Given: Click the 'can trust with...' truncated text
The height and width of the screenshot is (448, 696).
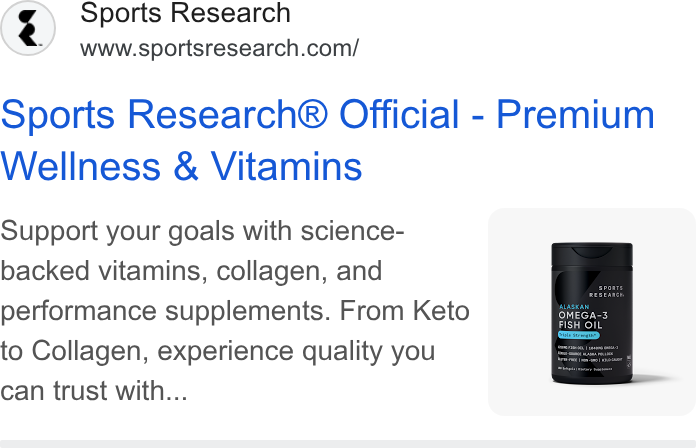Looking at the screenshot, I should 94,391.
